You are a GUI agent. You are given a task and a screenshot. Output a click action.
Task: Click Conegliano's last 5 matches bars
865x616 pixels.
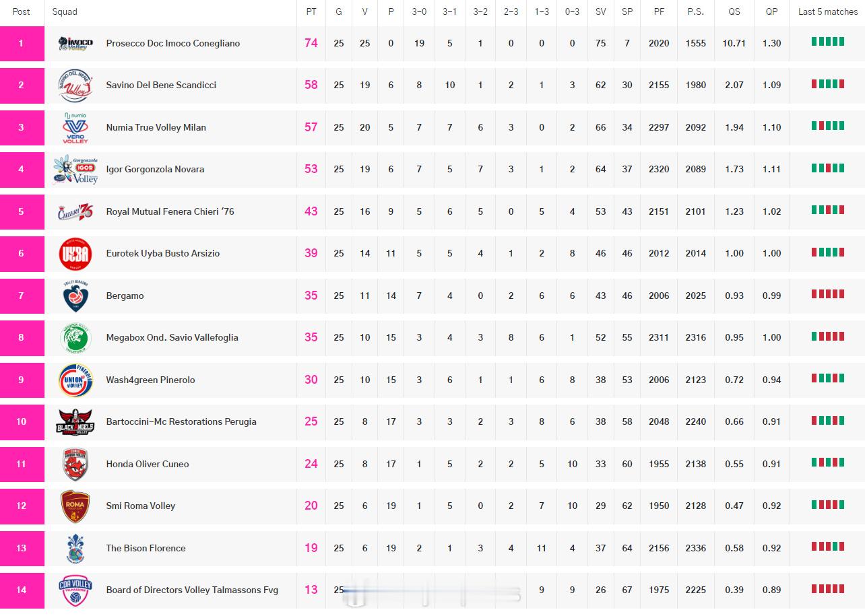(828, 42)
